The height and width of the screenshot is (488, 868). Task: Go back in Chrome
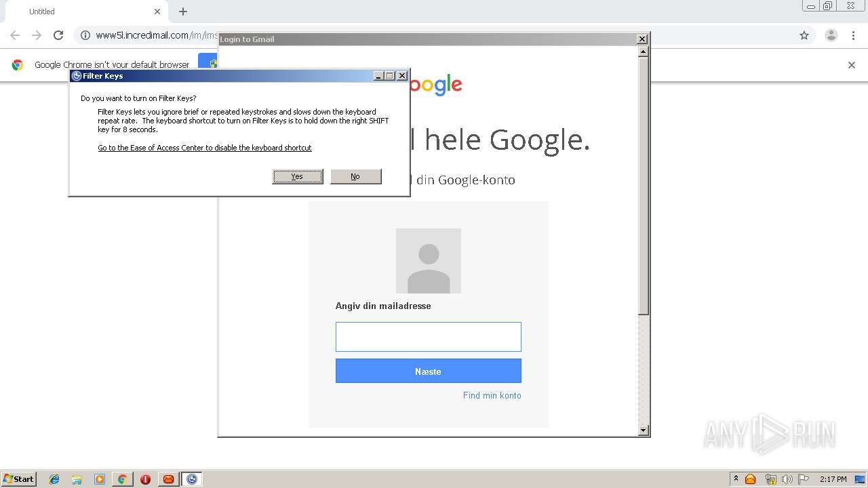coord(15,35)
